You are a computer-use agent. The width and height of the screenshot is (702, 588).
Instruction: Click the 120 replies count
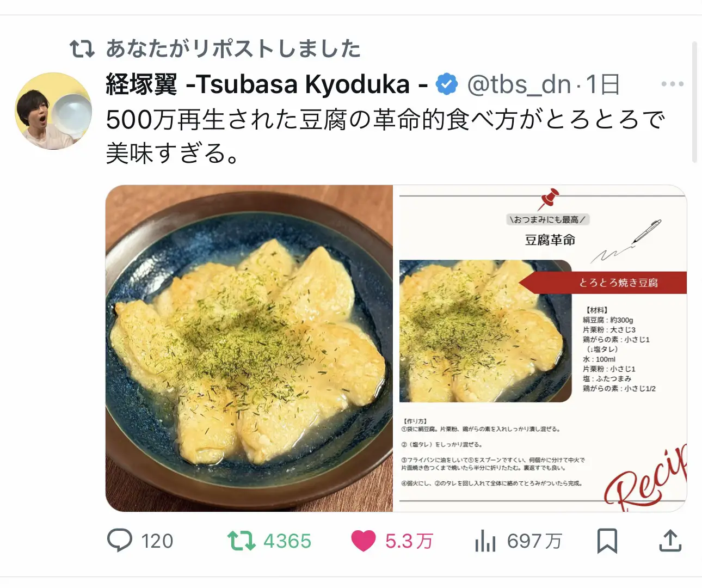[157, 541]
